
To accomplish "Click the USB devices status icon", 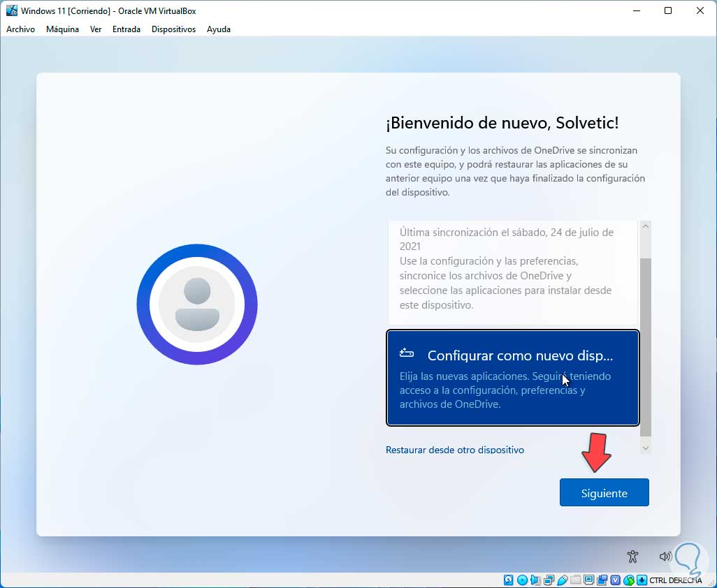I will point(563,580).
